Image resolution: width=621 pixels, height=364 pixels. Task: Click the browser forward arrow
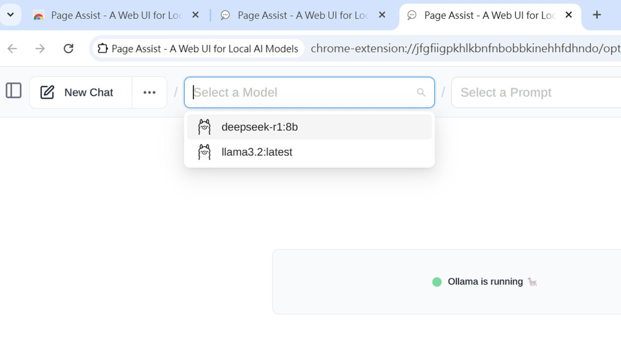point(40,48)
